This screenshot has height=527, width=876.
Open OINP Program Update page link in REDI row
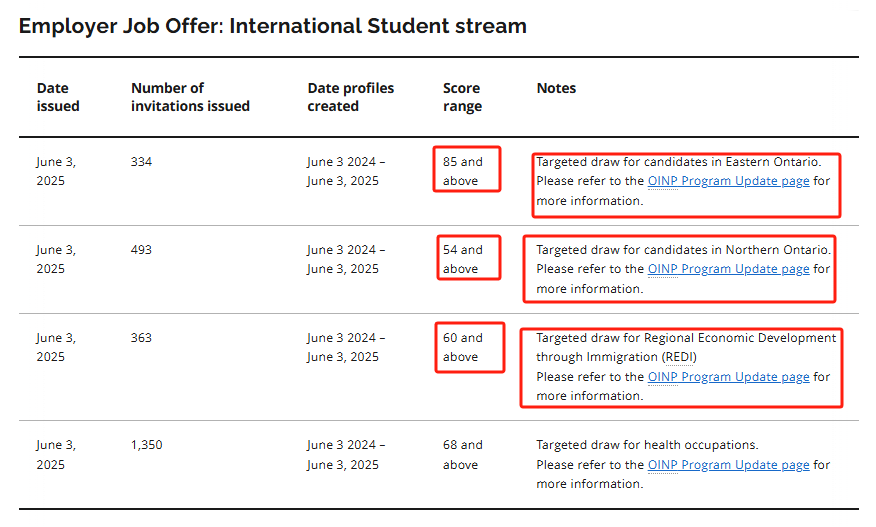(728, 377)
